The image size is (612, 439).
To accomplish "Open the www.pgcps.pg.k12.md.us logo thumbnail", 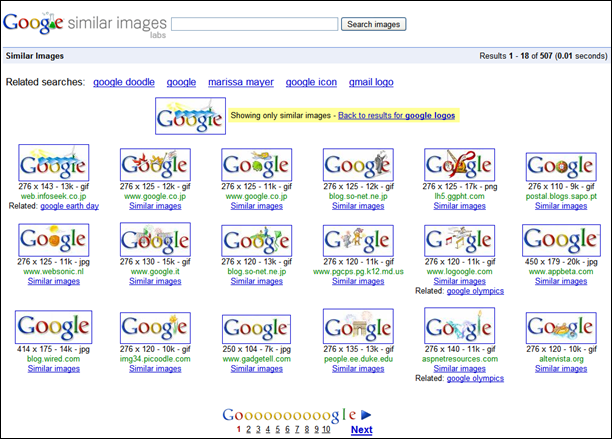I will click(358, 241).
